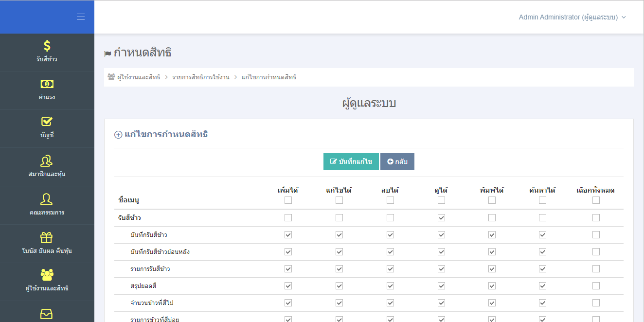Toggle header เพิ่มได้ column checkbox
The image size is (644, 322).
[288, 200]
